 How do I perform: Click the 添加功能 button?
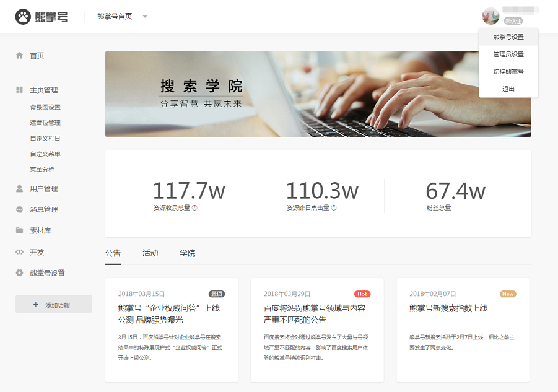pos(54,304)
